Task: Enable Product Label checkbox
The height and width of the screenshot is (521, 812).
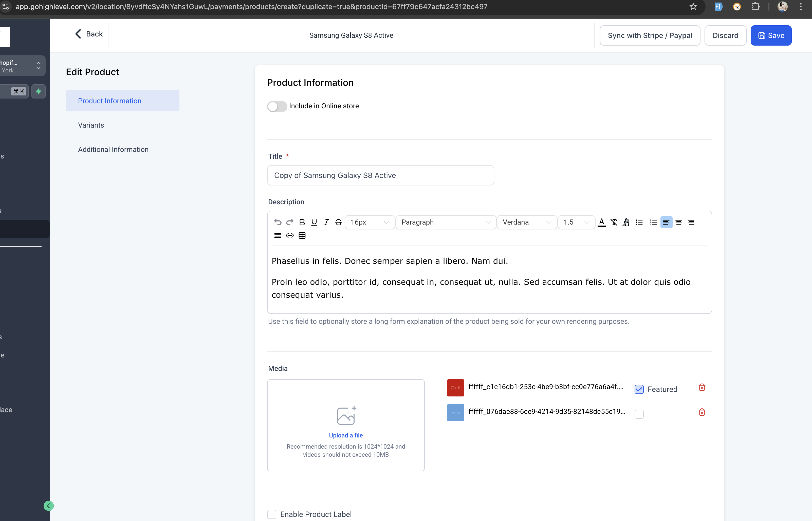Action: (x=272, y=514)
